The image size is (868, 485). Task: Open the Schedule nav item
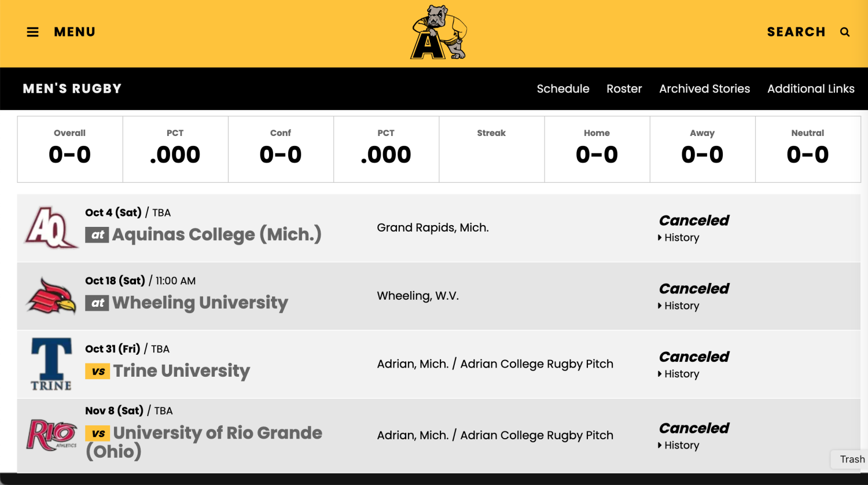(562, 89)
